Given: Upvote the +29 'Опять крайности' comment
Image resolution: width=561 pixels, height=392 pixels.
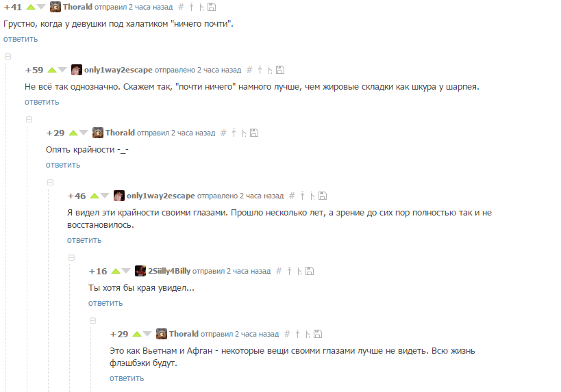Looking at the screenshot, I should click(x=73, y=133).
